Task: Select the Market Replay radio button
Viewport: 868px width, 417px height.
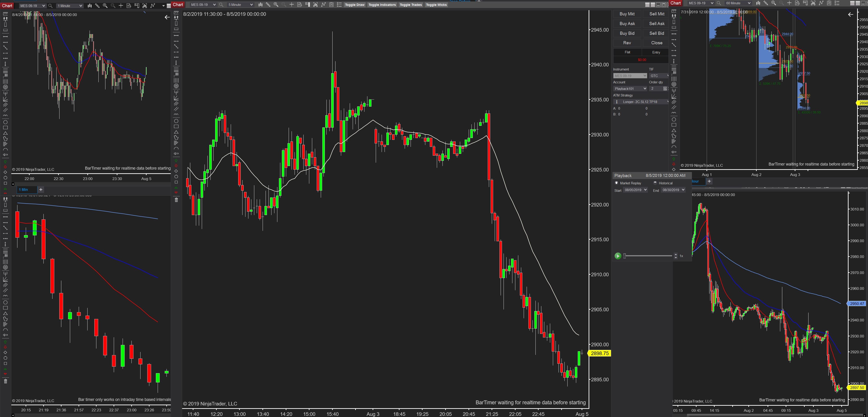Action: coord(617,183)
